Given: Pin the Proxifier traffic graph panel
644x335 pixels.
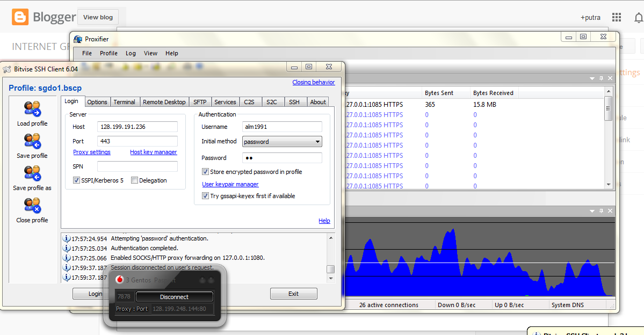Looking at the screenshot, I should (601, 210).
